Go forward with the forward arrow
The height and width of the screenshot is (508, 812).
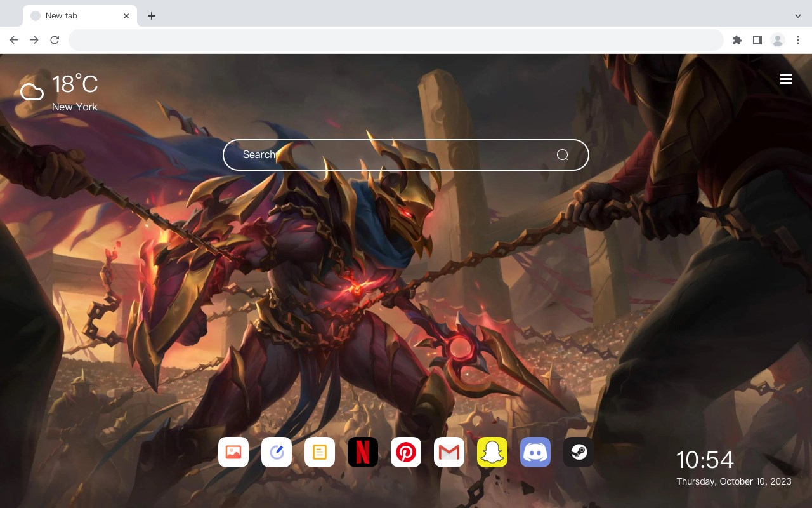(x=34, y=40)
